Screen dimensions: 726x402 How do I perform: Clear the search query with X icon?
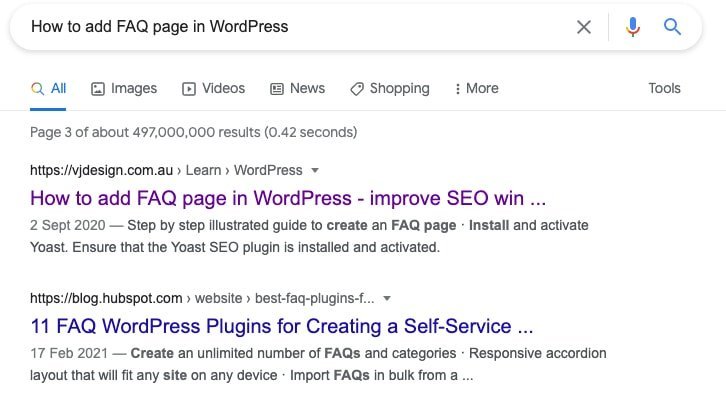(584, 27)
